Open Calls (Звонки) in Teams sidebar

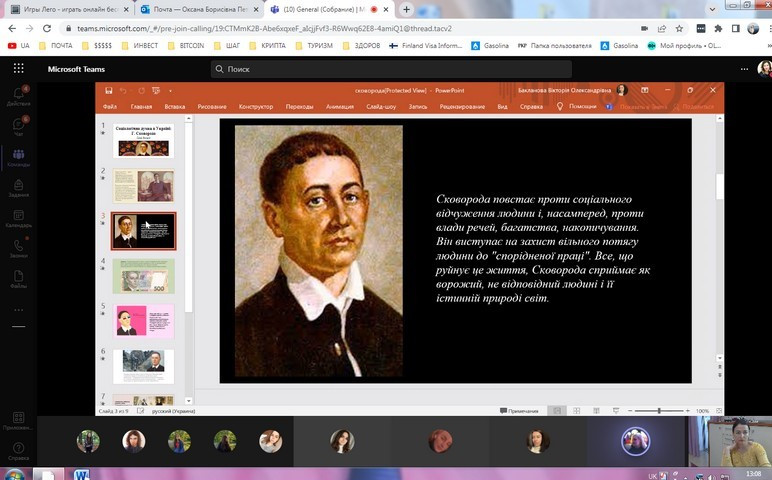(18, 247)
